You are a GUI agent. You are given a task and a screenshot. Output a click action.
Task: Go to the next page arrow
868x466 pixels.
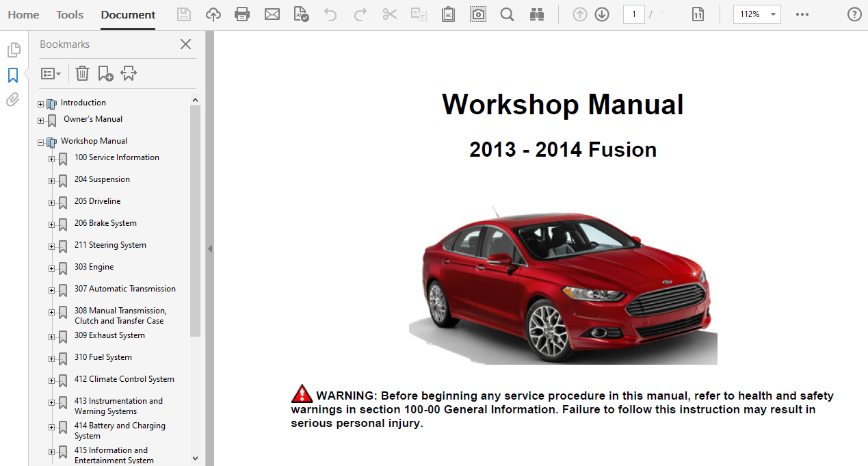pyautogui.click(x=602, y=14)
